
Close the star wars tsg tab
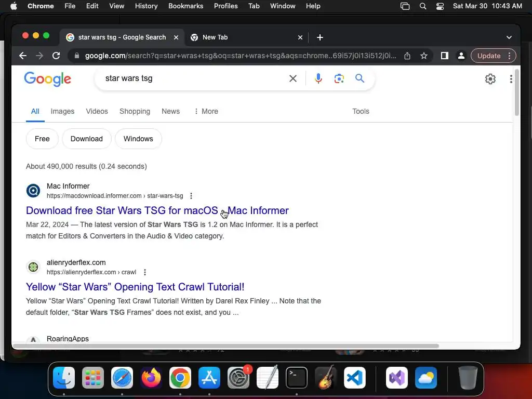pos(176,37)
